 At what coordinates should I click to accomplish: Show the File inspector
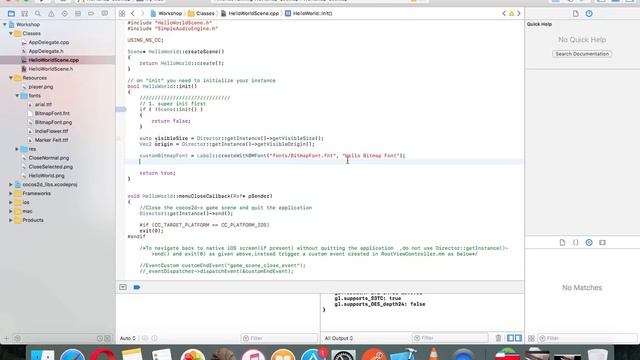pyautogui.click(x=576, y=13)
